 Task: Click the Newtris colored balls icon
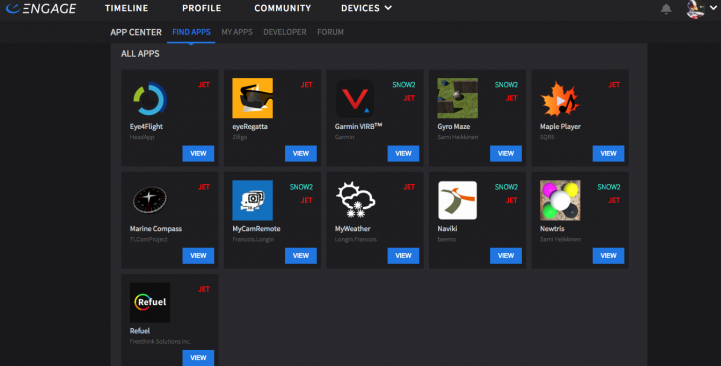tap(560, 200)
